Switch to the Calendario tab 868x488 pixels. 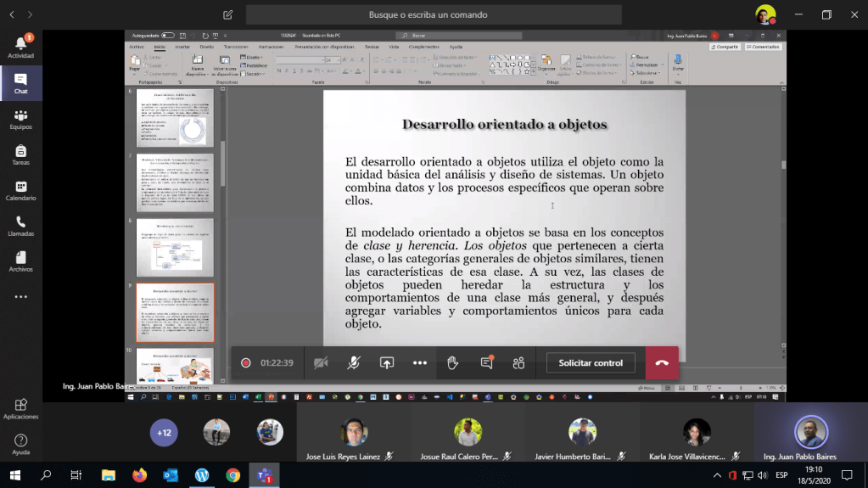(x=20, y=190)
